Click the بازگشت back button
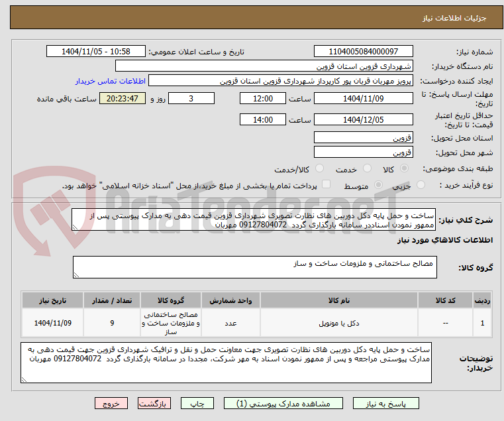Image resolution: width=504 pixels, height=421 pixels. click(154, 403)
